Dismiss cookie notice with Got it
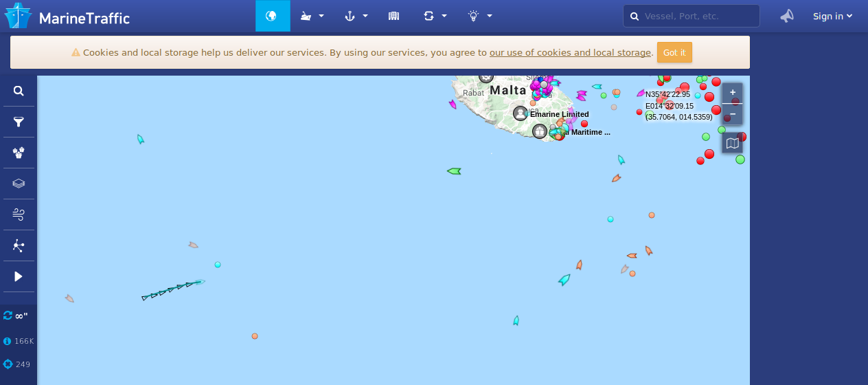 [674, 52]
